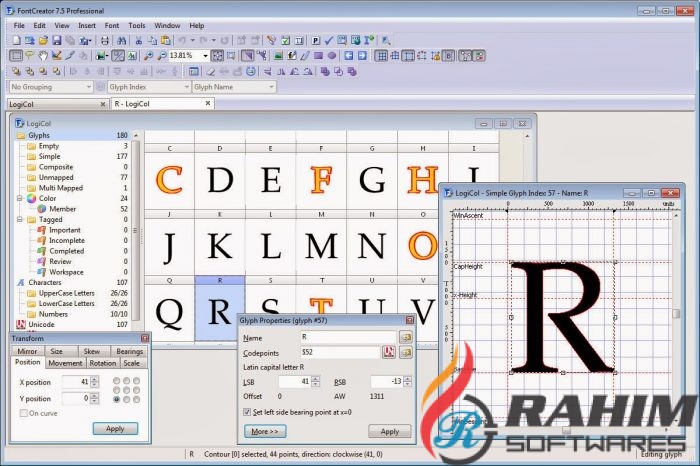
Task: Toggle the grid display icon
Action: 381,56
